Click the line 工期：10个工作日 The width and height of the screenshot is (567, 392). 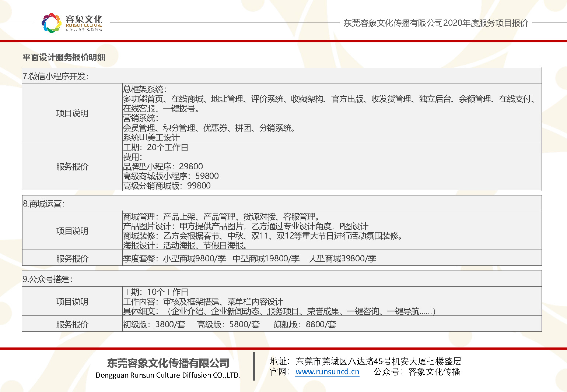tap(156, 292)
